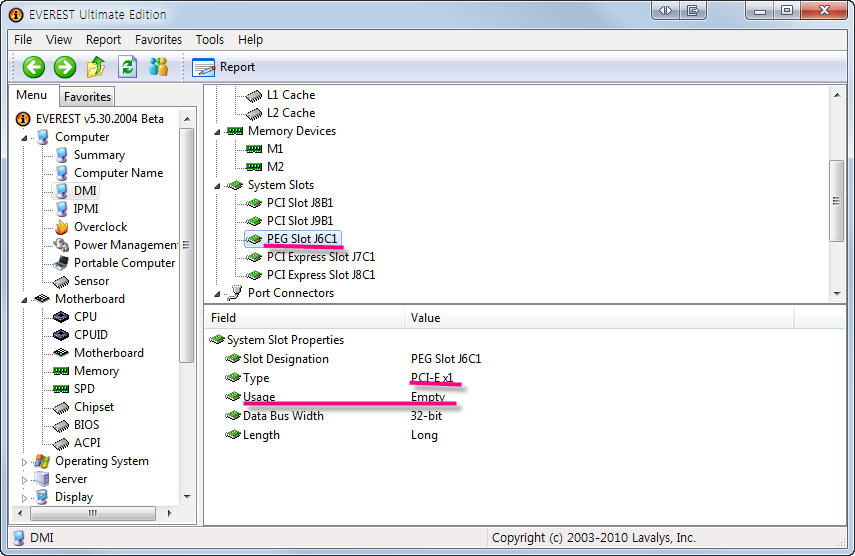Image resolution: width=855 pixels, height=556 pixels.
Task: Expand the Server node
Action: pyautogui.click(x=24, y=480)
